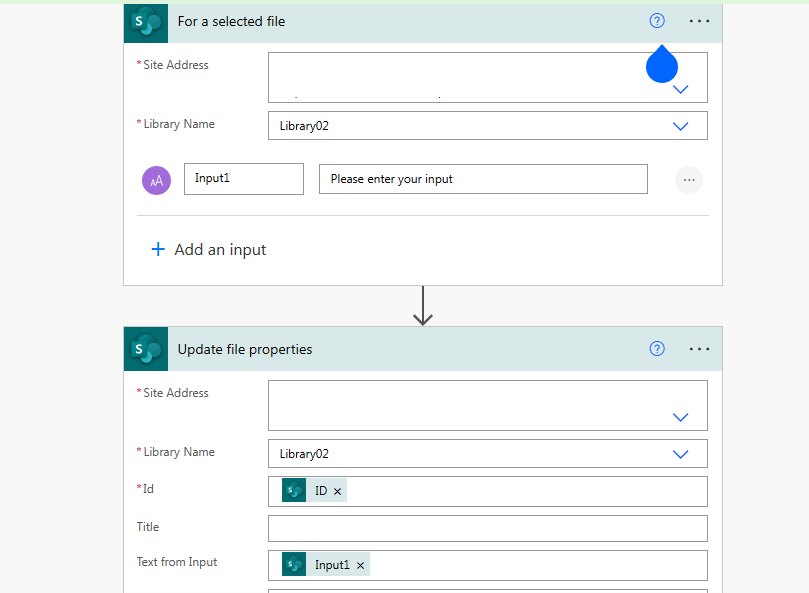
Task: Click the Site Address field in "For a selected file"
Action: (x=488, y=77)
